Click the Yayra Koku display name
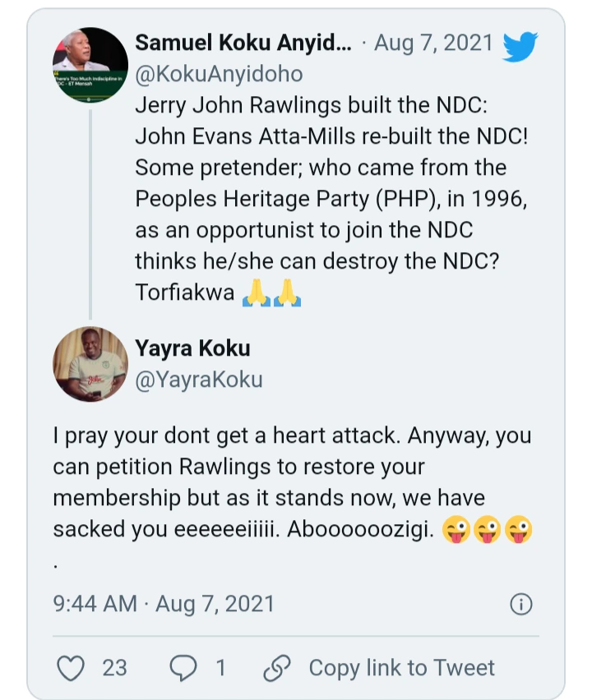This screenshot has height=700, width=592. tap(192, 348)
